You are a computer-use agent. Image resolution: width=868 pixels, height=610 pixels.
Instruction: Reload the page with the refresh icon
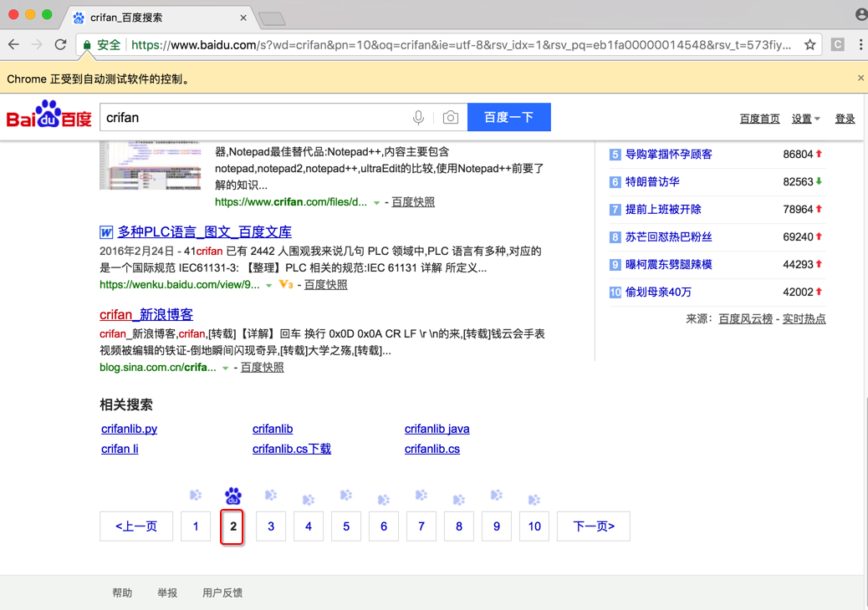tap(61, 45)
